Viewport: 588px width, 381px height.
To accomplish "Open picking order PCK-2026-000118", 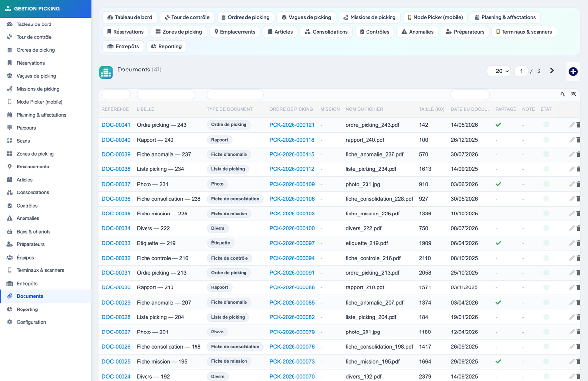I will [x=292, y=140].
